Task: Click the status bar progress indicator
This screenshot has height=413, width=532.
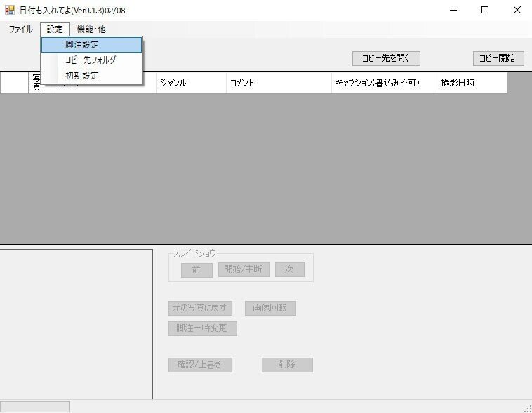Action: tap(35, 407)
